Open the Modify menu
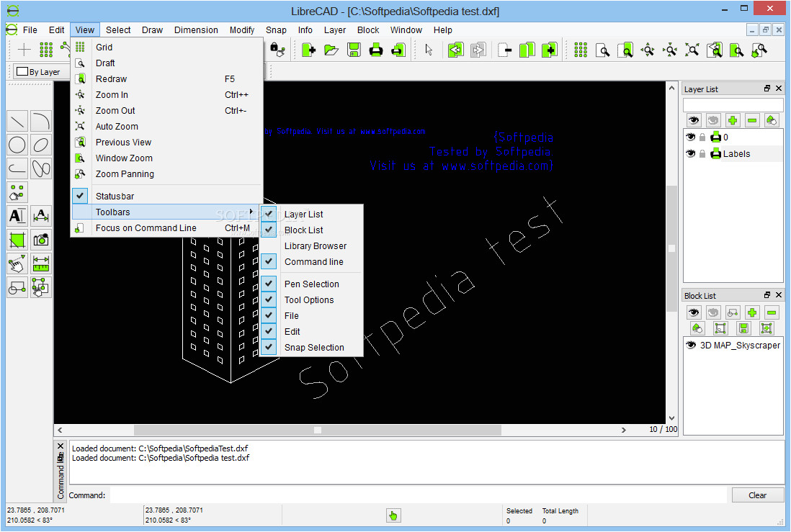Screen dimensions: 791x532 [242, 30]
